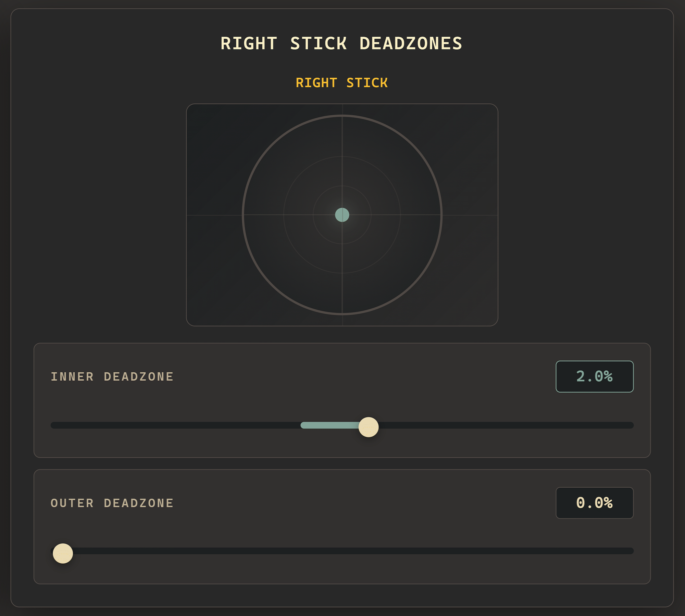Grab the Inner Deadzone slider thumb
Viewport: 685px width, 616px height.
tap(368, 427)
